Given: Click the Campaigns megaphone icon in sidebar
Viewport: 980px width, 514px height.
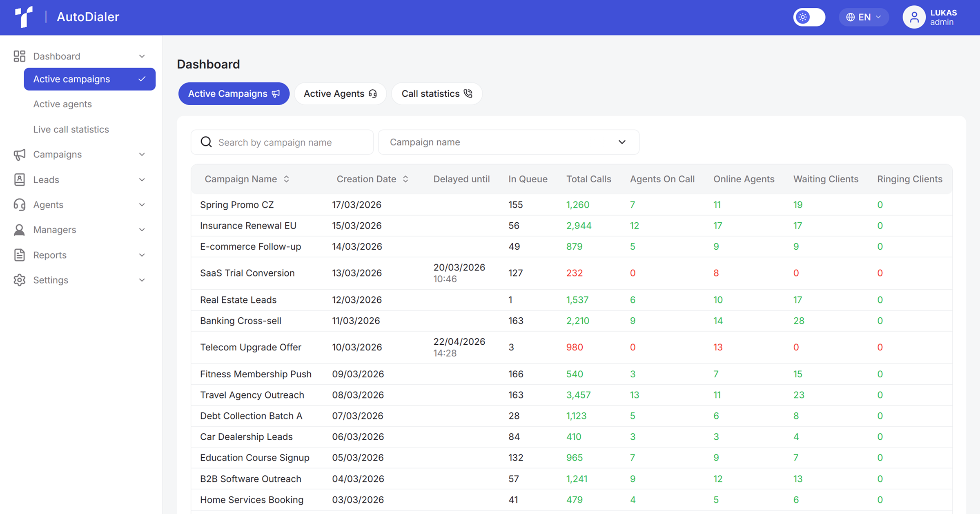Looking at the screenshot, I should coord(19,155).
